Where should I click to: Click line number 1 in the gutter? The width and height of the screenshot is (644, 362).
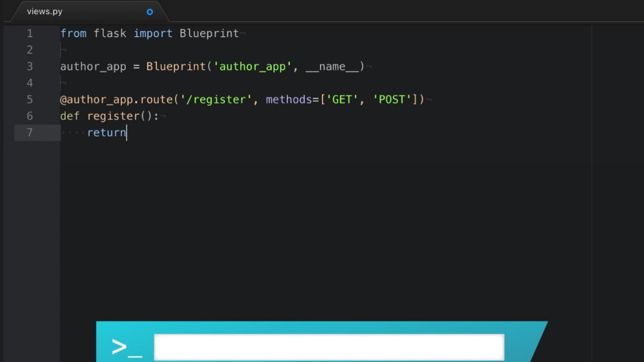coord(30,33)
